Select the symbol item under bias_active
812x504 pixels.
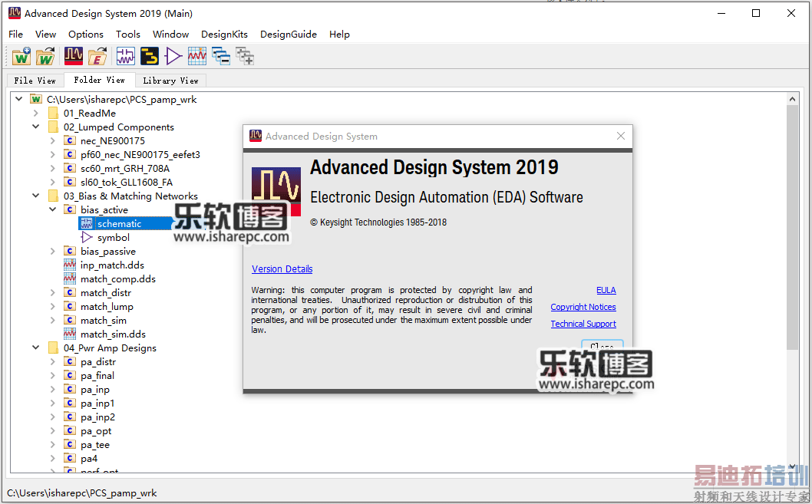(114, 237)
